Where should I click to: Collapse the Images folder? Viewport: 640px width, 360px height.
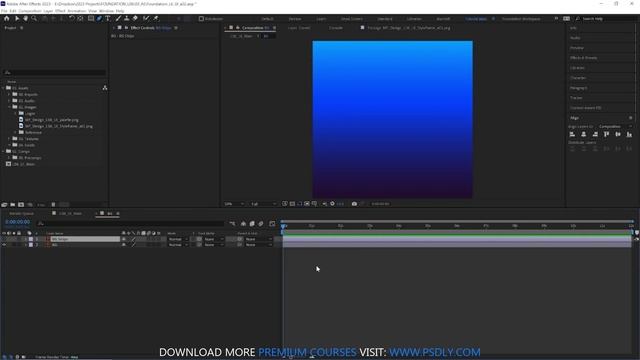click(x=9, y=107)
